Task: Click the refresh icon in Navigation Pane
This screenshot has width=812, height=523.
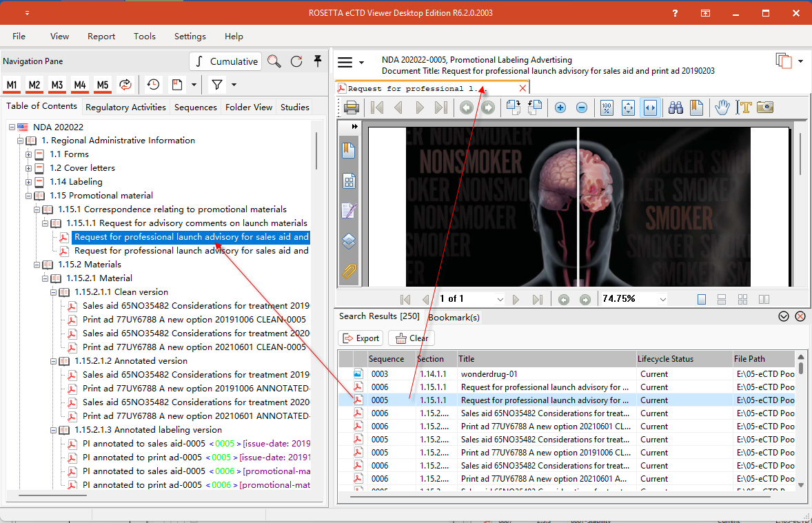Action: (296, 61)
